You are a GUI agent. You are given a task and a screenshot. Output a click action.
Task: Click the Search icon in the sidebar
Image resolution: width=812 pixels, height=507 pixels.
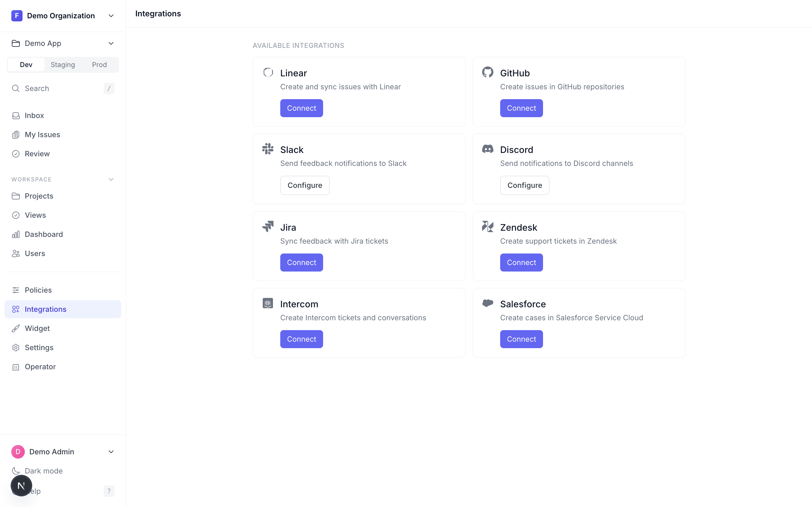[16, 88]
